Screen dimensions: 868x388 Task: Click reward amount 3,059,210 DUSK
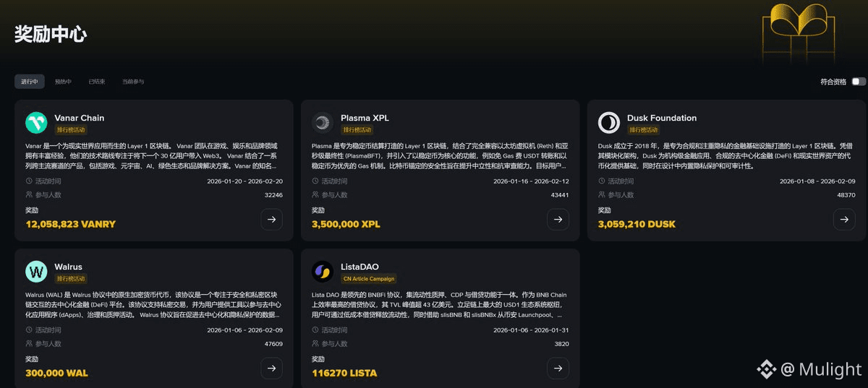coord(637,224)
